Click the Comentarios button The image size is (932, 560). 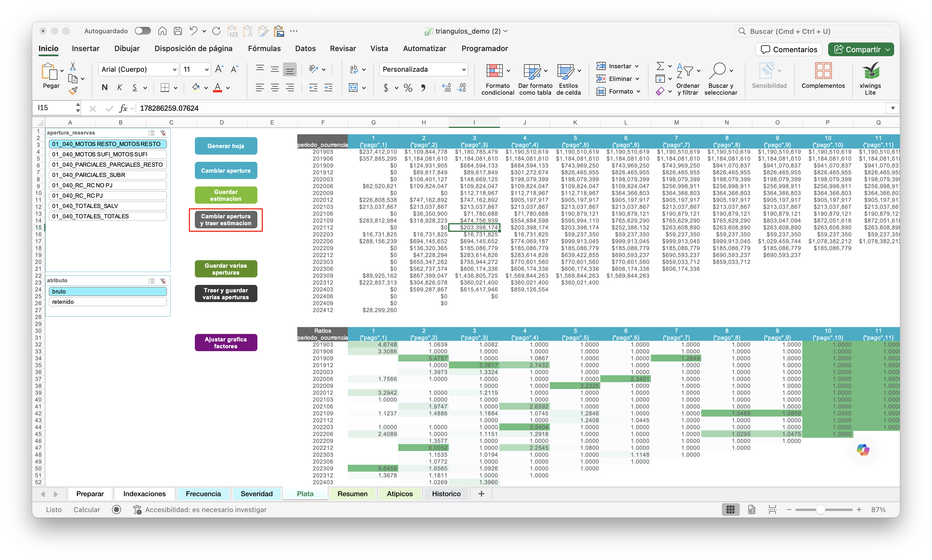789,49
